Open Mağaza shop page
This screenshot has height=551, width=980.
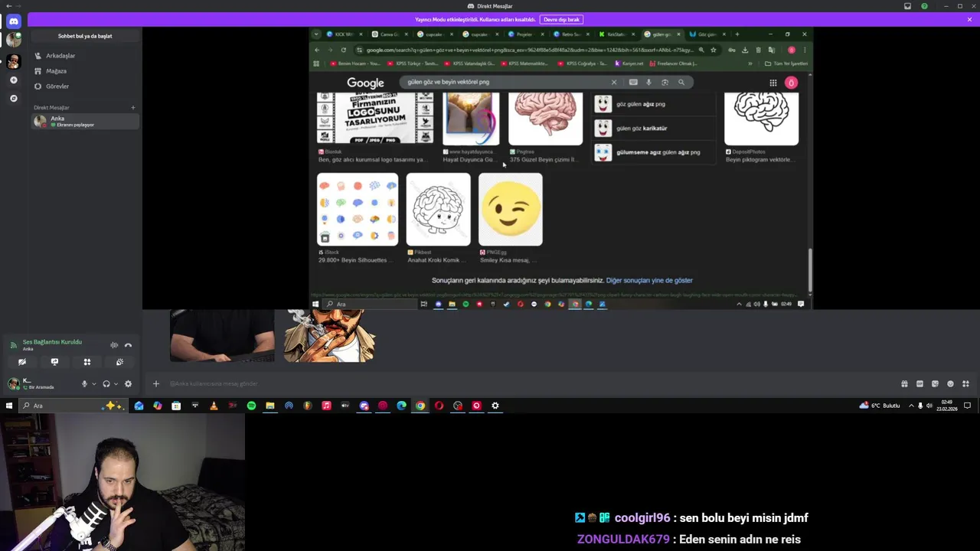(84, 71)
